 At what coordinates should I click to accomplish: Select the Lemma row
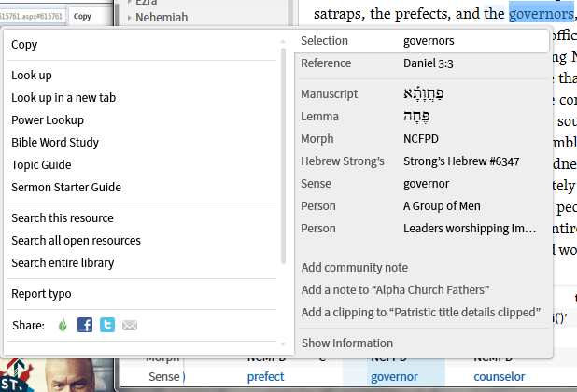coord(423,117)
